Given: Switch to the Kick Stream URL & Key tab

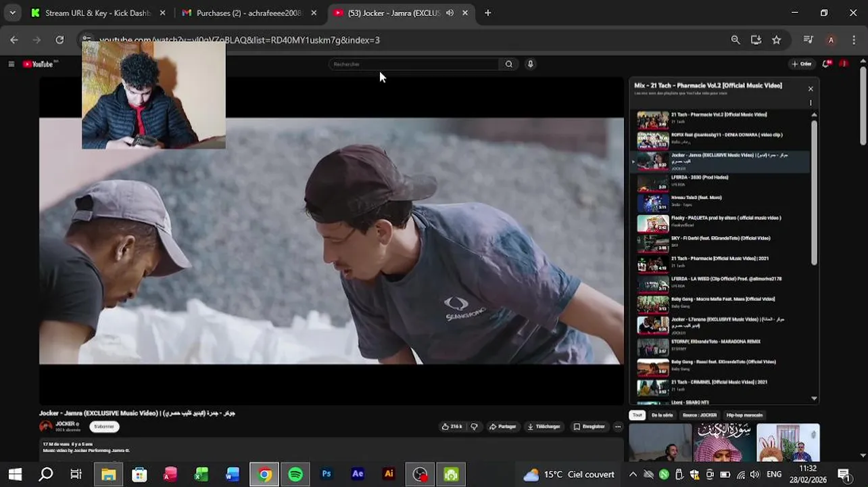Looking at the screenshot, I should (x=99, y=13).
